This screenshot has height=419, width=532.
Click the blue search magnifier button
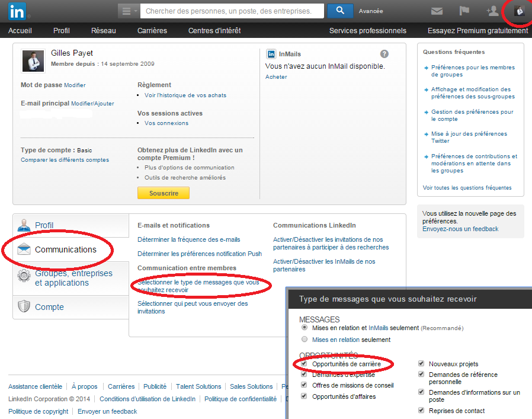(x=340, y=11)
